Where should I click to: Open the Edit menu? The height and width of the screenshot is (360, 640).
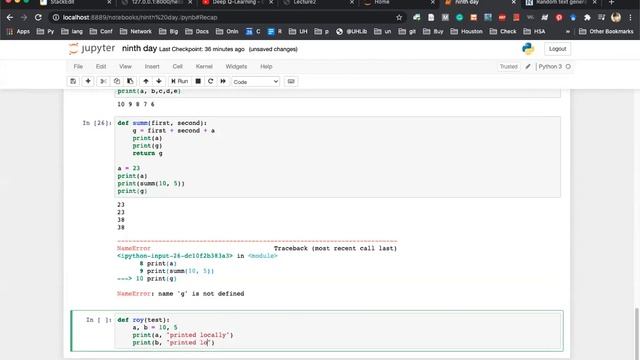click(101, 67)
